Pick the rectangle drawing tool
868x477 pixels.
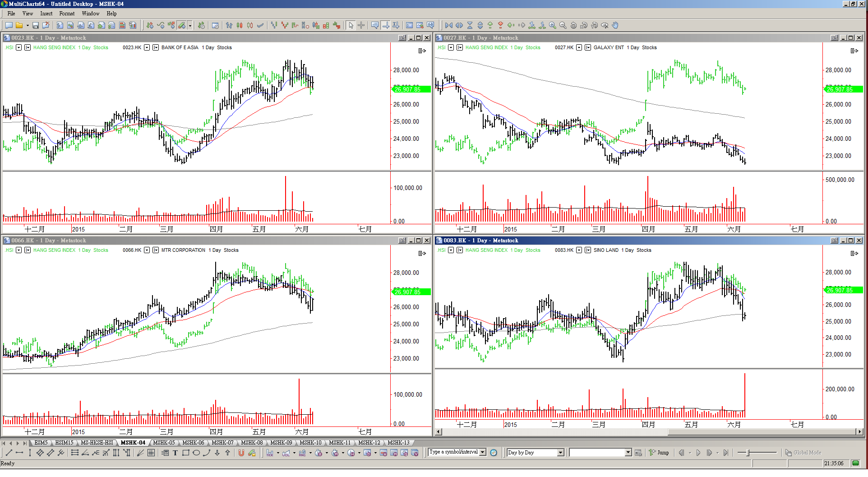click(x=185, y=453)
